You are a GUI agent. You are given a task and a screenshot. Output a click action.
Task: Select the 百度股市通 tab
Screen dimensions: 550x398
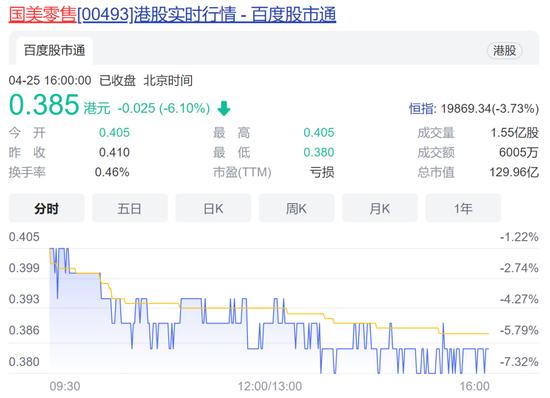click(54, 50)
